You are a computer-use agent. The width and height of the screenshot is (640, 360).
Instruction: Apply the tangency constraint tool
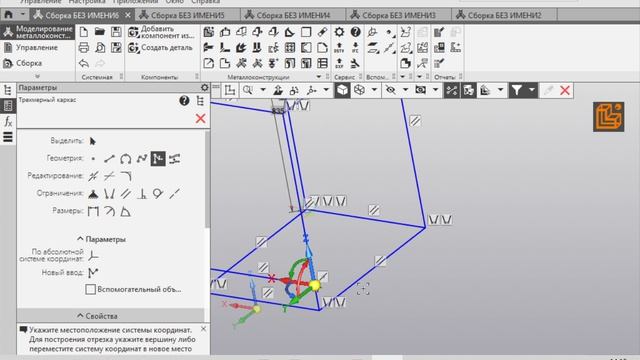tap(158, 193)
